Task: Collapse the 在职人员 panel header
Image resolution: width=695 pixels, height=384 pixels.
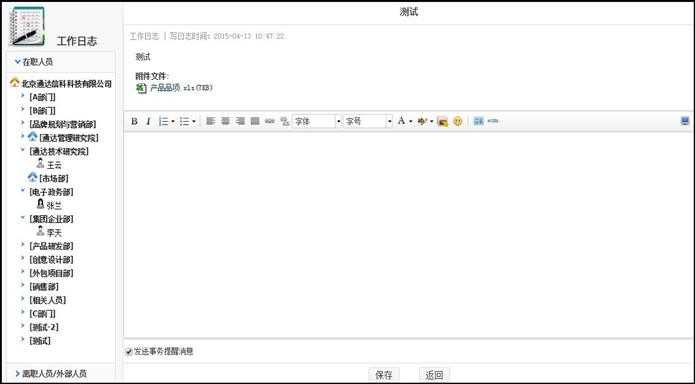Action: pos(61,62)
